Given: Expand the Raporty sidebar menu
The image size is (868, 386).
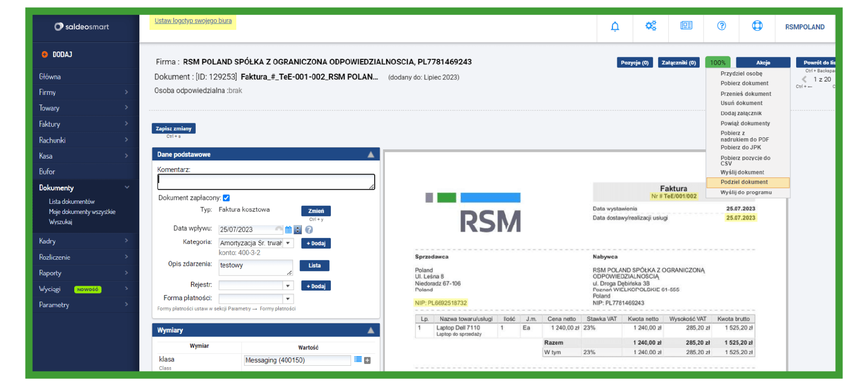Looking at the screenshot, I should [x=85, y=273].
